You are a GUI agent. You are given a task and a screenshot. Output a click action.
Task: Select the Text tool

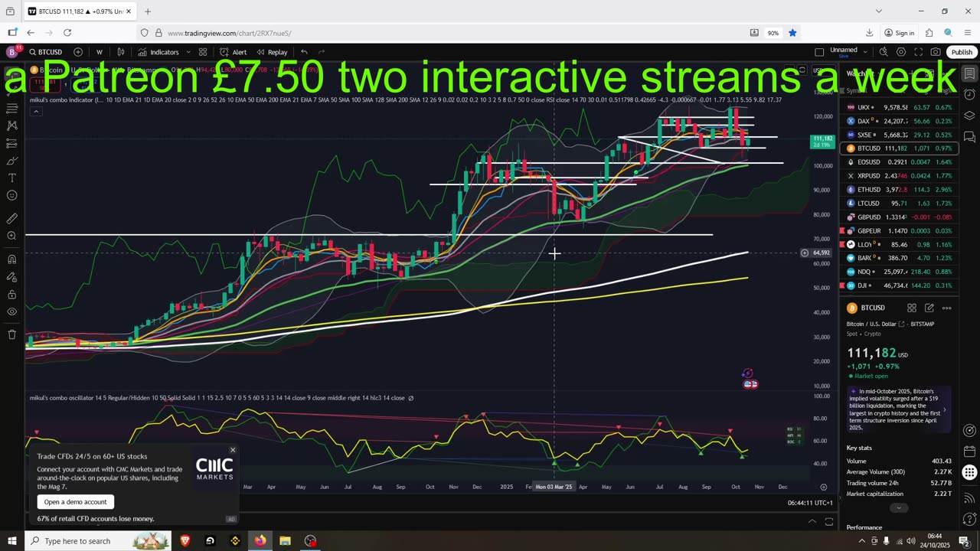[11, 178]
